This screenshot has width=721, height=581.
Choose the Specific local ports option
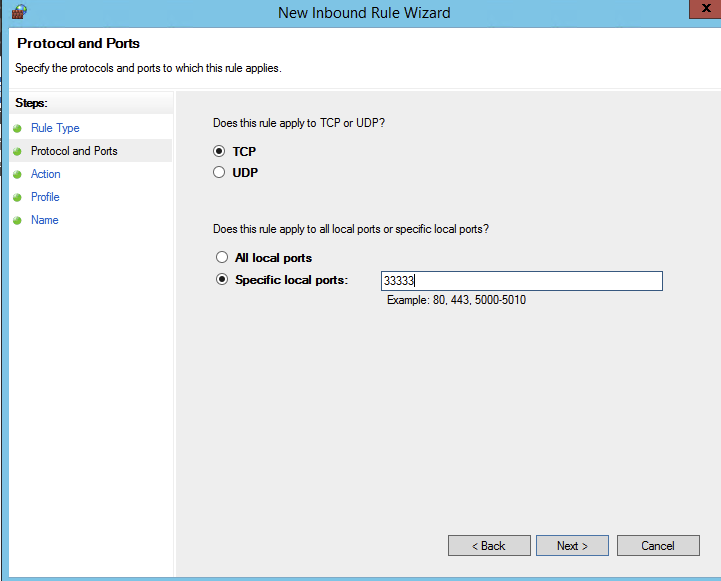click(222, 279)
